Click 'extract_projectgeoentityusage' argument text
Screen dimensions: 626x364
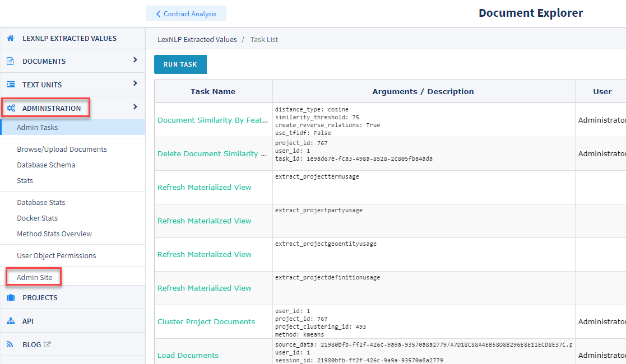[326, 244]
